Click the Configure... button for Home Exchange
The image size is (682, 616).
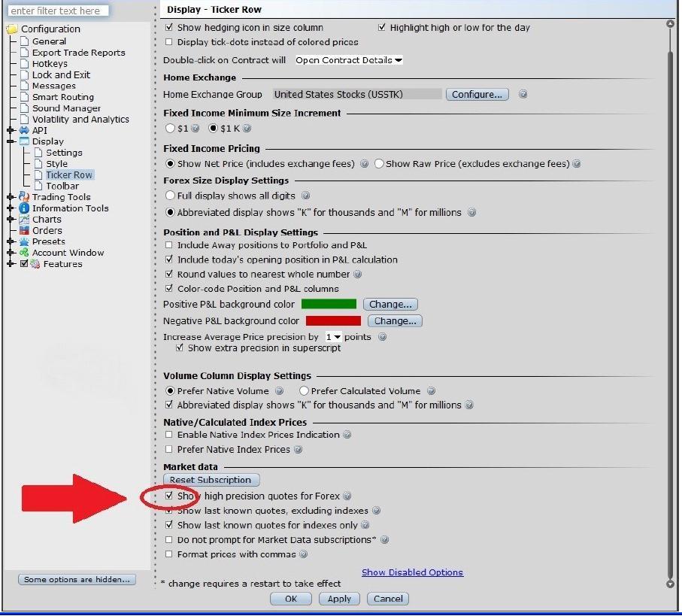coord(477,95)
